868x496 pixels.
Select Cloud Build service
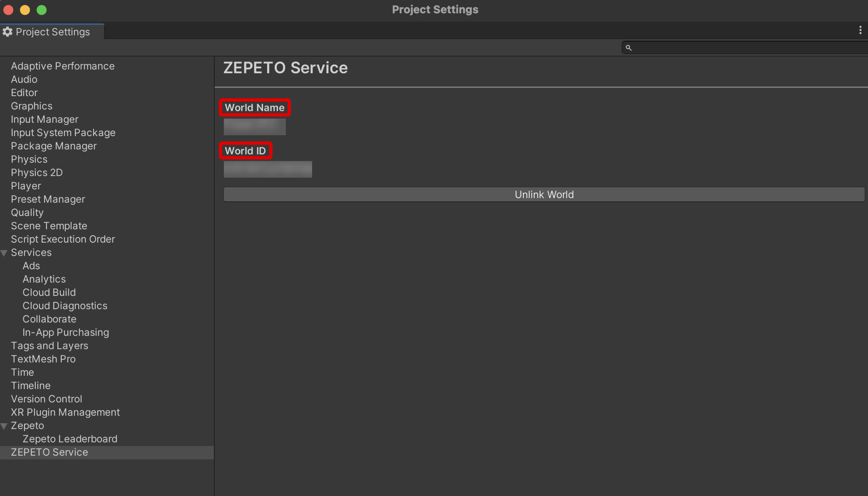pyautogui.click(x=49, y=292)
